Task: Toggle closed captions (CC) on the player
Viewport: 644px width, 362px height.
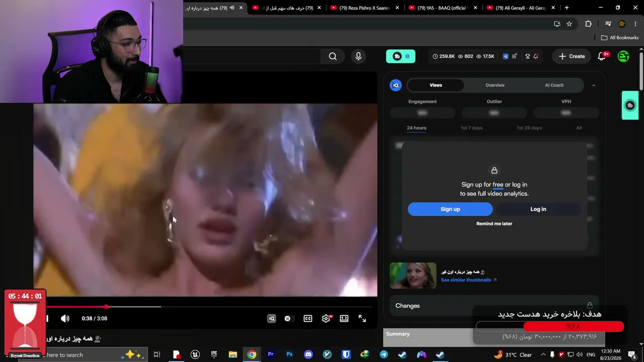Action: [308, 318]
